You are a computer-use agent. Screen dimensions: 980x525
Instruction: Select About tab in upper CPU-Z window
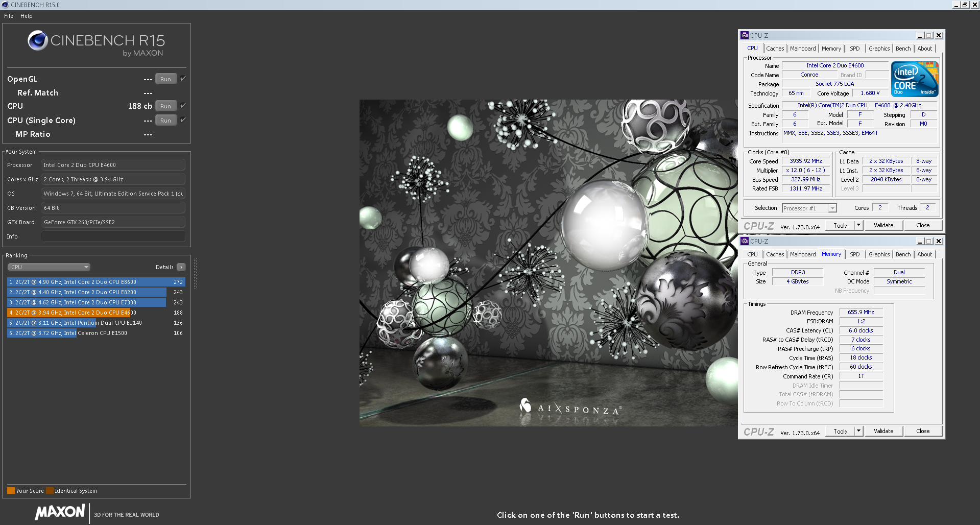925,49
